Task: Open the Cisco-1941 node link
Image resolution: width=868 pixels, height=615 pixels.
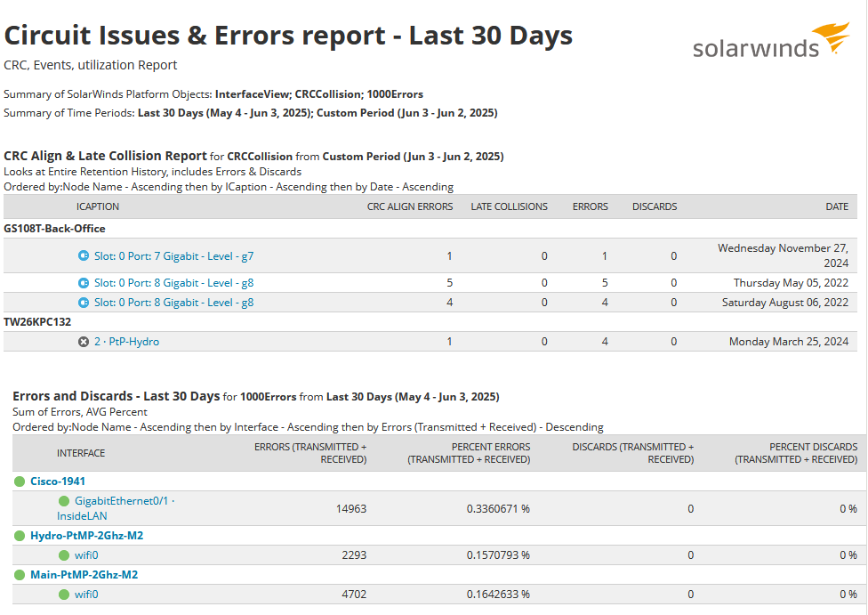Action: [x=58, y=481]
